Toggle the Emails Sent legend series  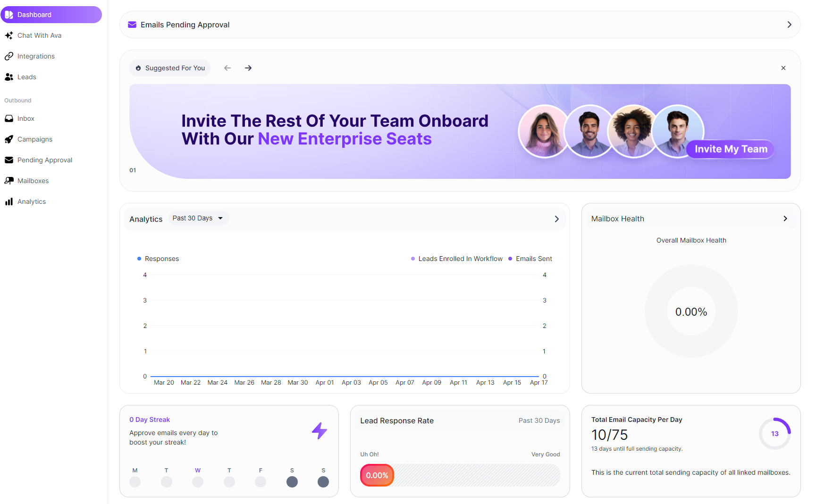pos(530,259)
